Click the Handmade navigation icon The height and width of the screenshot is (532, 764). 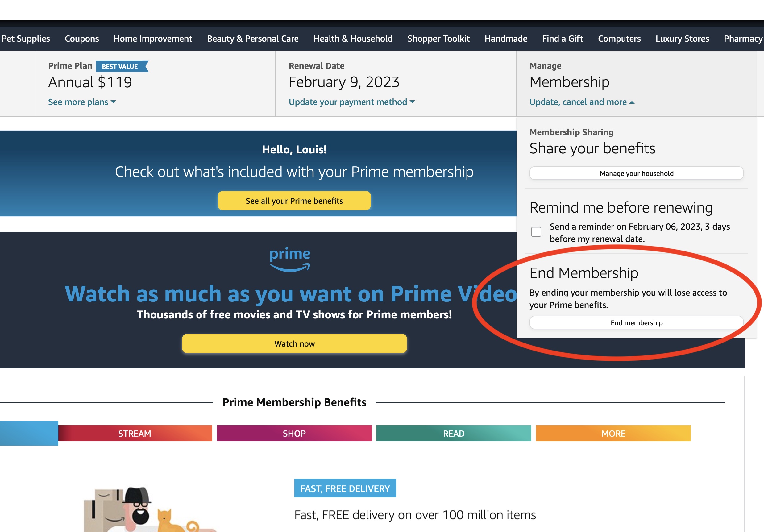tap(506, 39)
